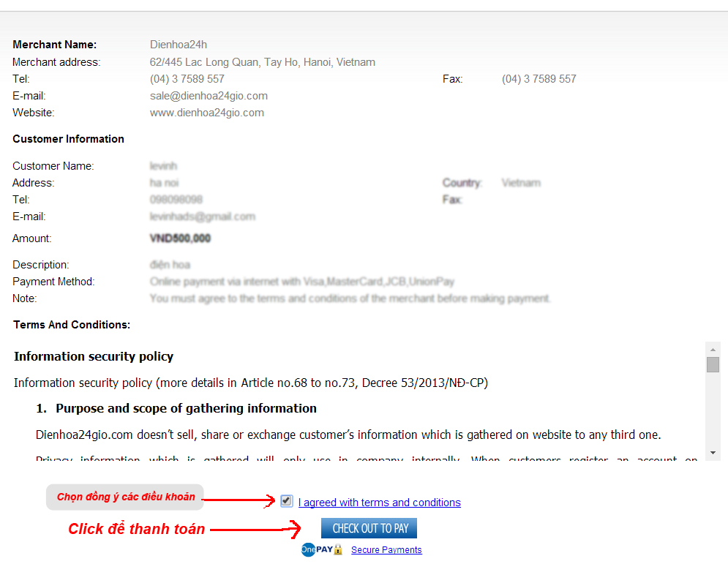728x564 pixels.
Task: Click the 'Terms And Conditions:' label
Action: (x=72, y=325)
